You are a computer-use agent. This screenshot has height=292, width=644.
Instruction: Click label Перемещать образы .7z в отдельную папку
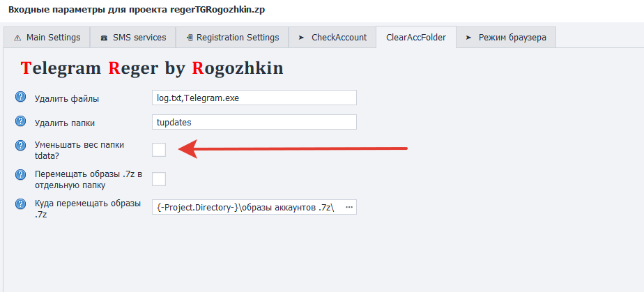(89, 180)
